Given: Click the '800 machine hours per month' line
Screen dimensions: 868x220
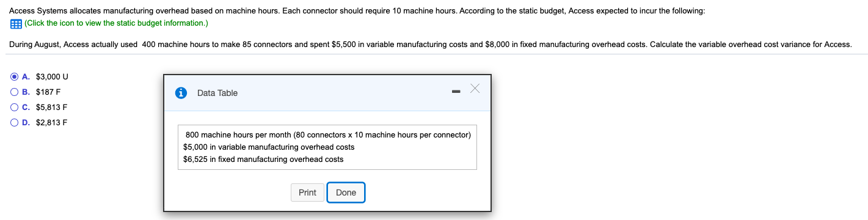Looking at the screenshot, I should point(328,134).
